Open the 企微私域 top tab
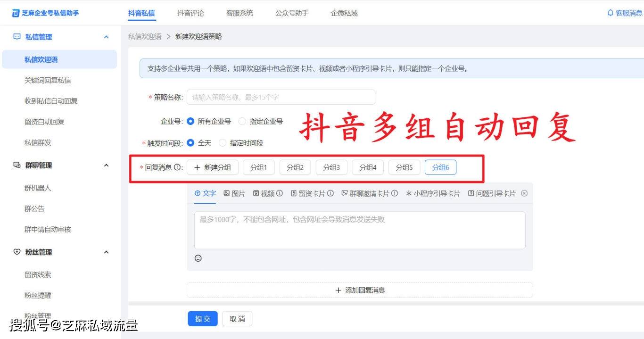644x339 pixels. point(344,13)
